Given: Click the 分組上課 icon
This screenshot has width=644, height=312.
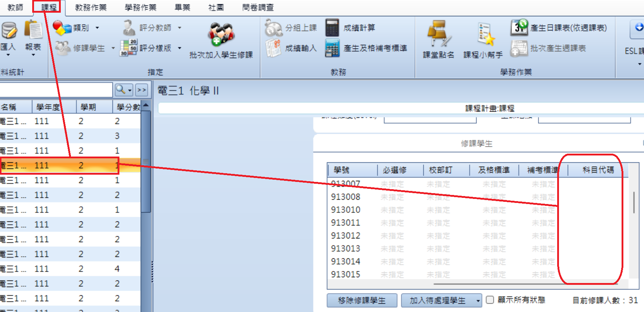Looking at the screenshot, I should point(274,28).
